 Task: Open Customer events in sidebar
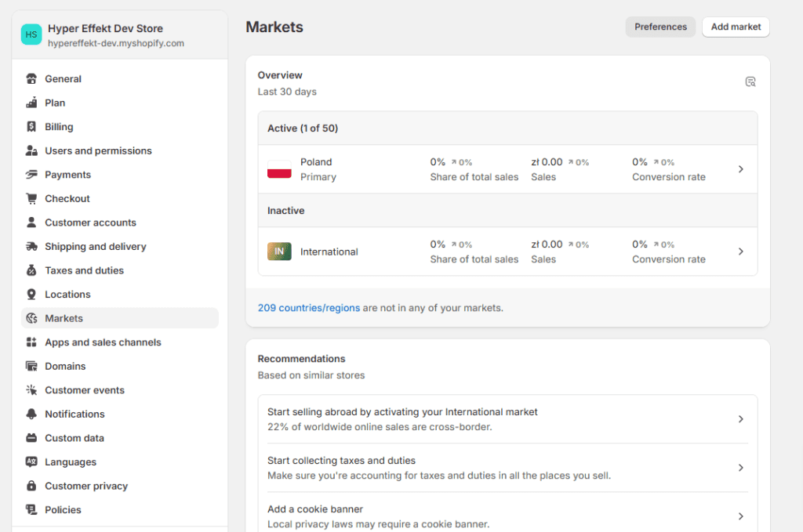pos(120,390)
